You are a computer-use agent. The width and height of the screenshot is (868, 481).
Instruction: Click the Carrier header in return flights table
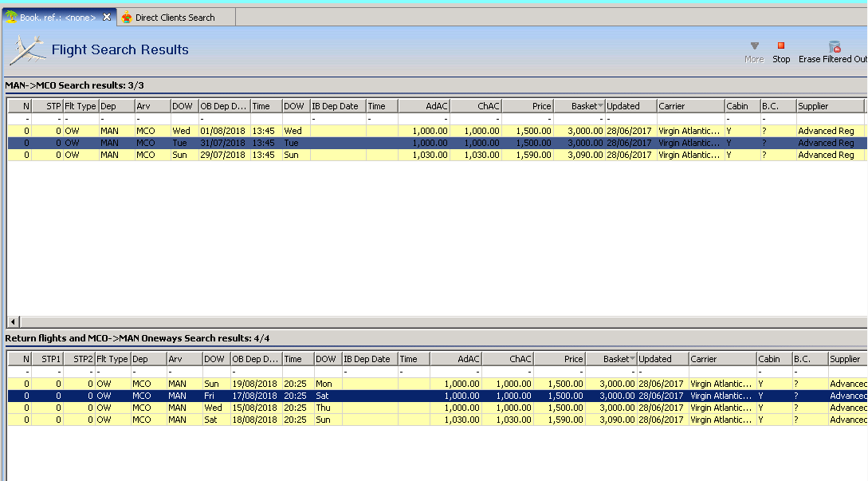721,359
